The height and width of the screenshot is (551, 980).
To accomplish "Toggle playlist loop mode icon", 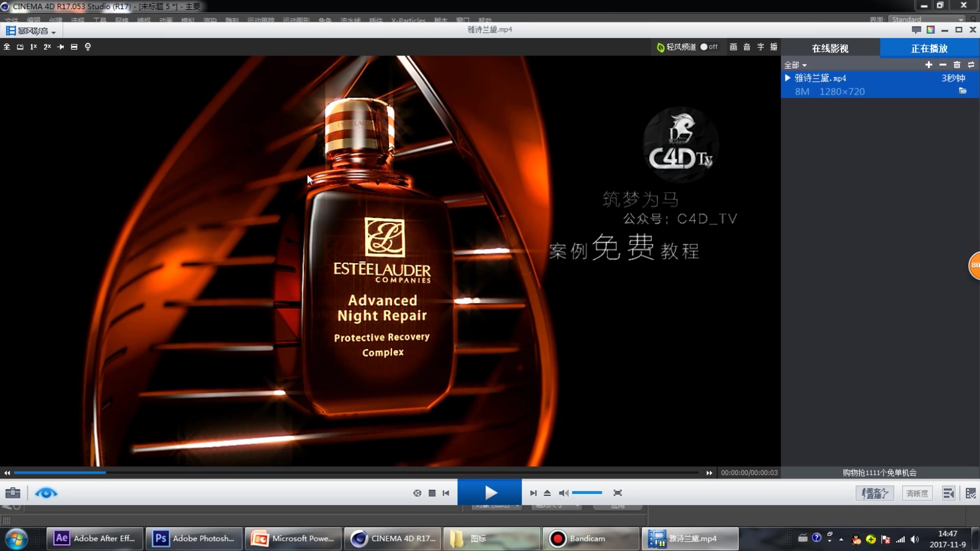I will [x=971, y=65].
